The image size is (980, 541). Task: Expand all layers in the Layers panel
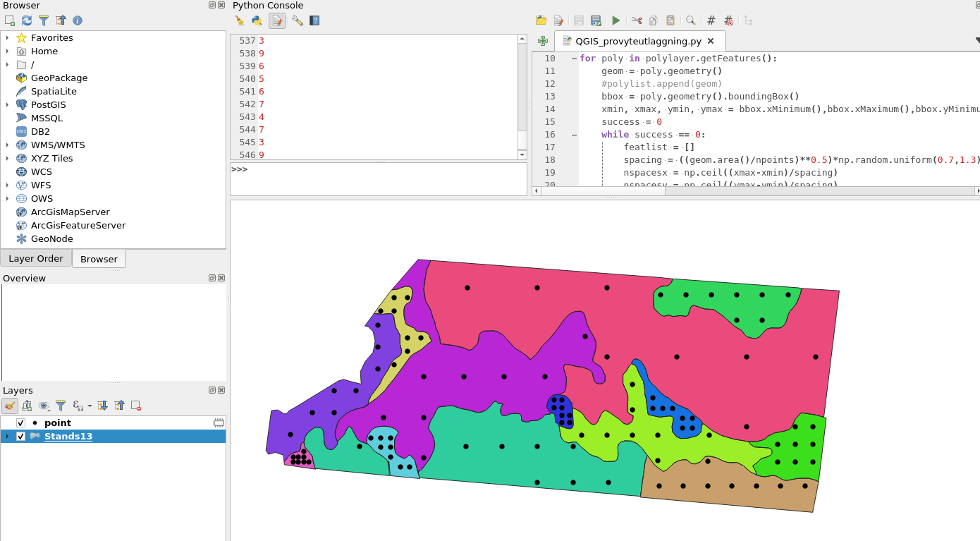[x=103, y=406]
